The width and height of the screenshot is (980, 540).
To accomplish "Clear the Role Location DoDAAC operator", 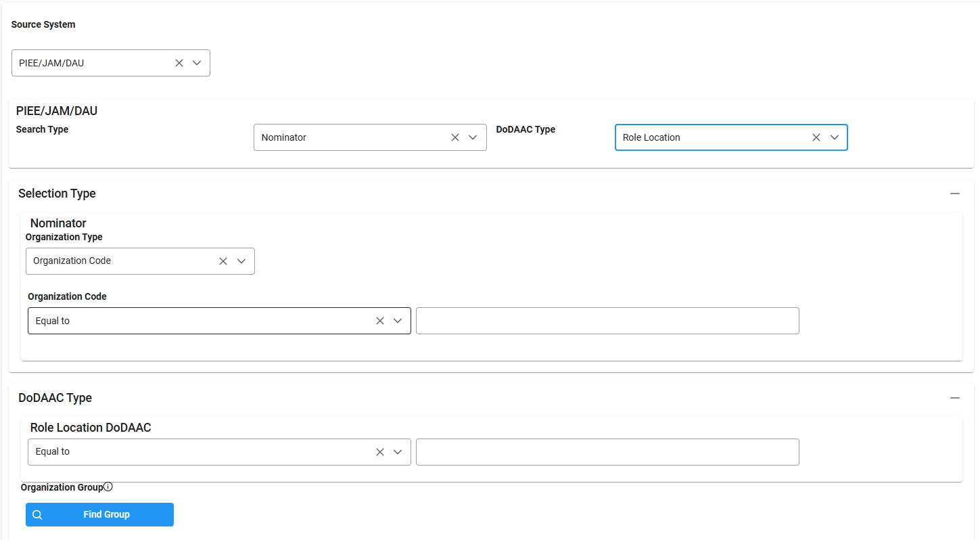I will point(380,452).
